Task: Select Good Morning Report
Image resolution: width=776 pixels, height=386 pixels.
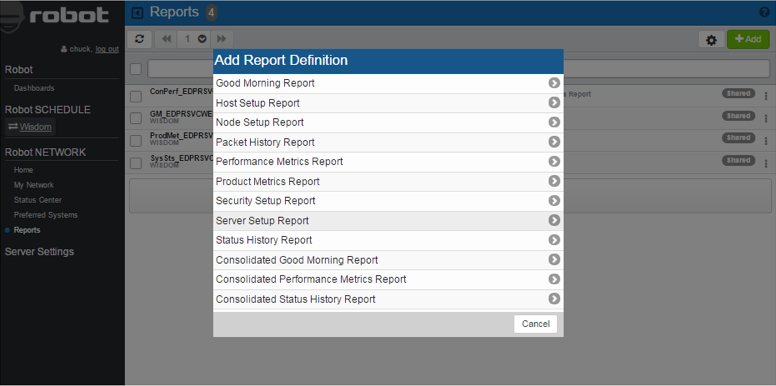Action: tap(388, 83)
